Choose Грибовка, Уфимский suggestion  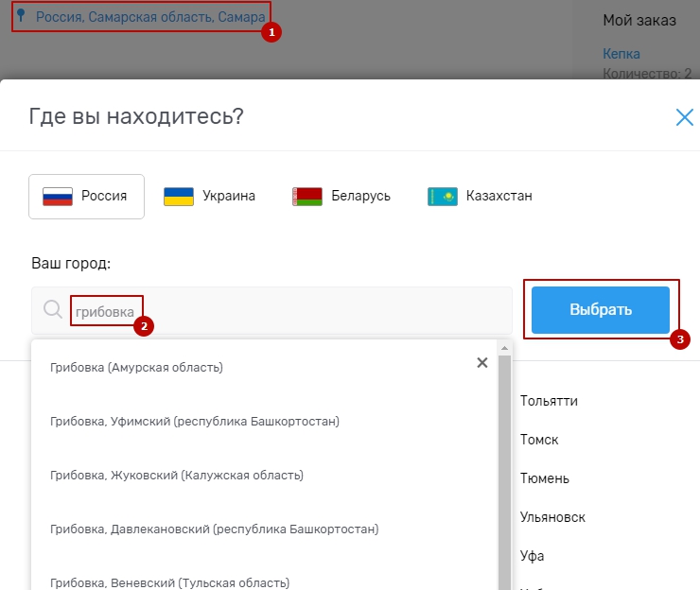tap(194, 421)
